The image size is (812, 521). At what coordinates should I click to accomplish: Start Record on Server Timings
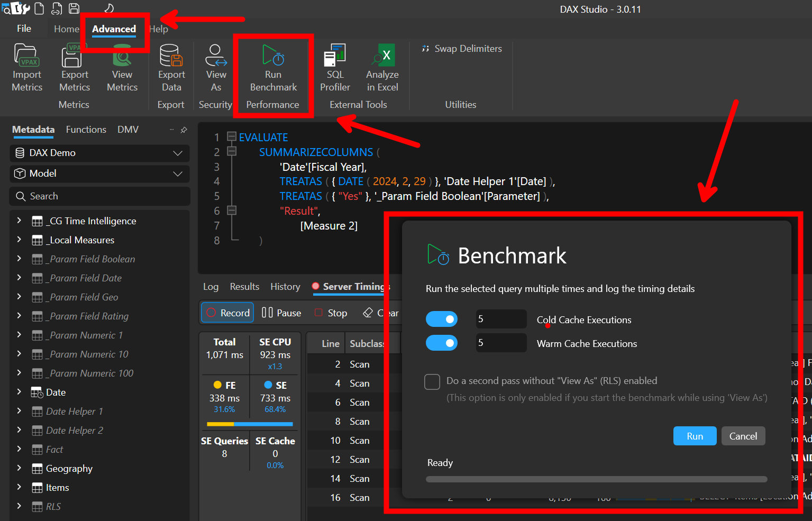point(227,313)
